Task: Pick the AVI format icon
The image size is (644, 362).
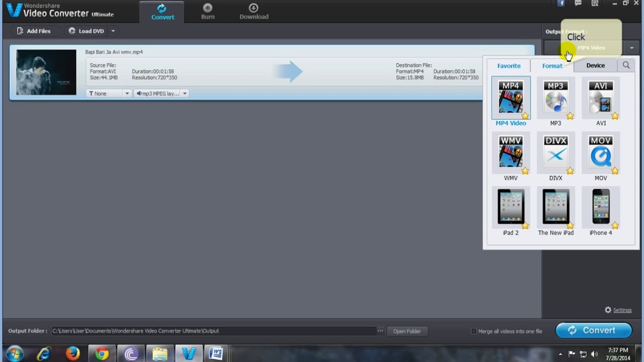Action: click(601, 98)
